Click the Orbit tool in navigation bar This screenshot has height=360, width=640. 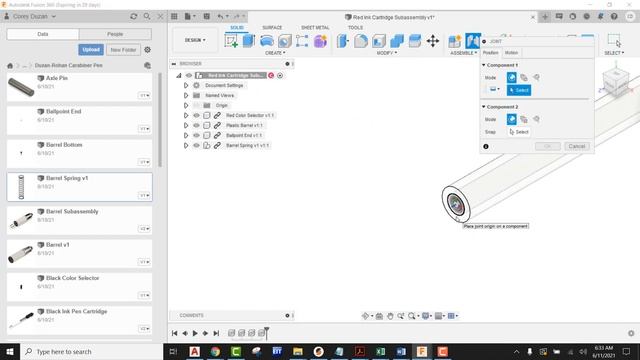coord(366,316)
